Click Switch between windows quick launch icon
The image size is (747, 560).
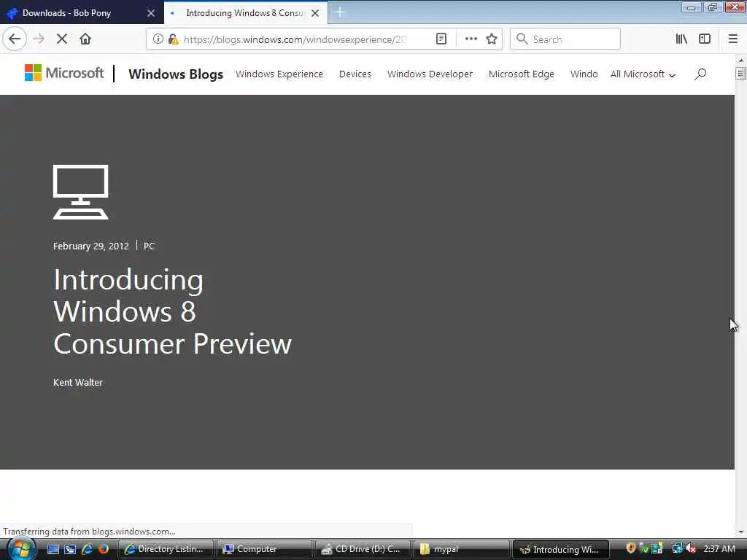coord(70,550)
